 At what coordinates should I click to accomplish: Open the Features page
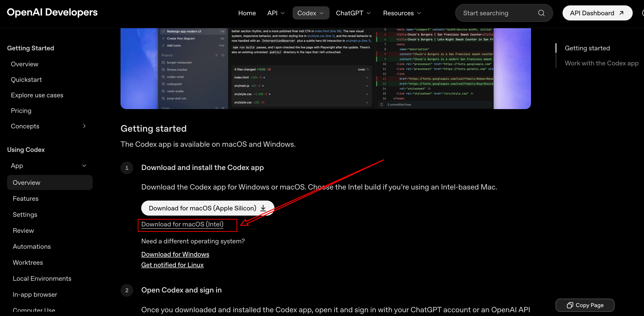25,199
